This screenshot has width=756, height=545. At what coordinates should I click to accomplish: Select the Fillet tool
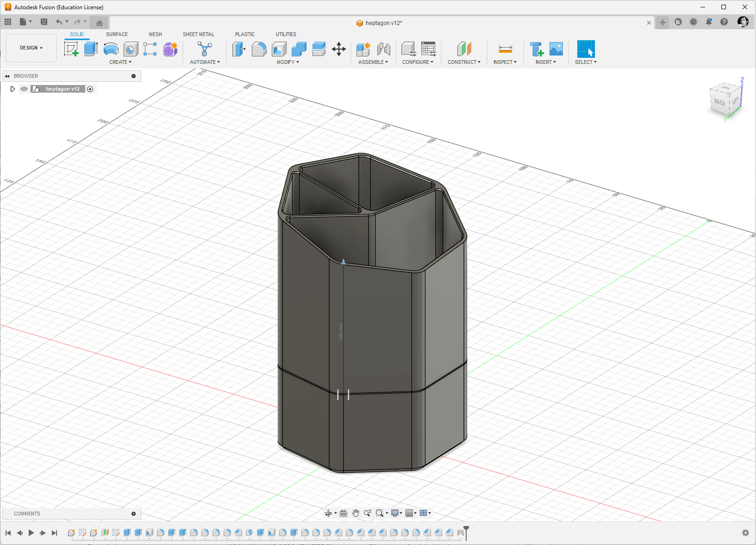click(259, 49)
